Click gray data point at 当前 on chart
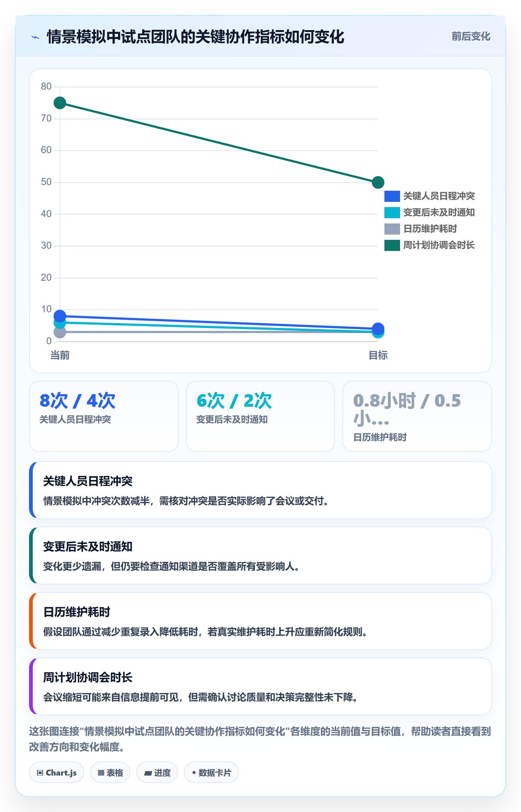 pyautogui.click(x=60, y=332)
